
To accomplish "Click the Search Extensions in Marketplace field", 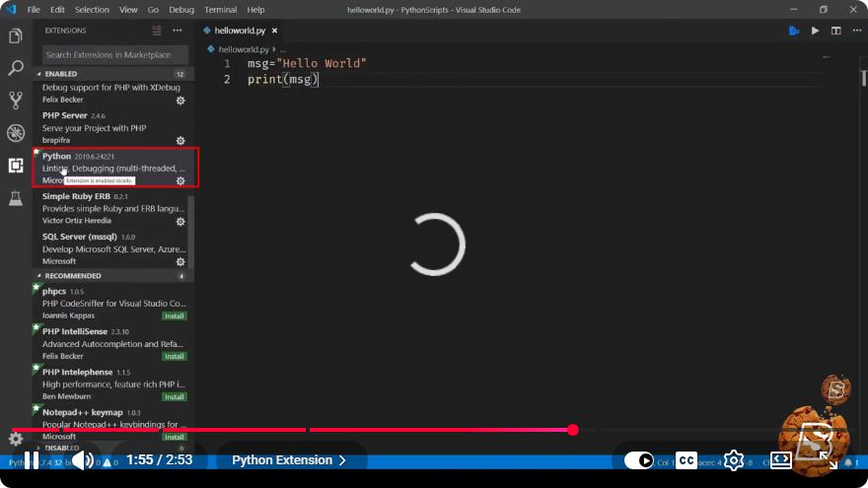I will pos(115,55).
